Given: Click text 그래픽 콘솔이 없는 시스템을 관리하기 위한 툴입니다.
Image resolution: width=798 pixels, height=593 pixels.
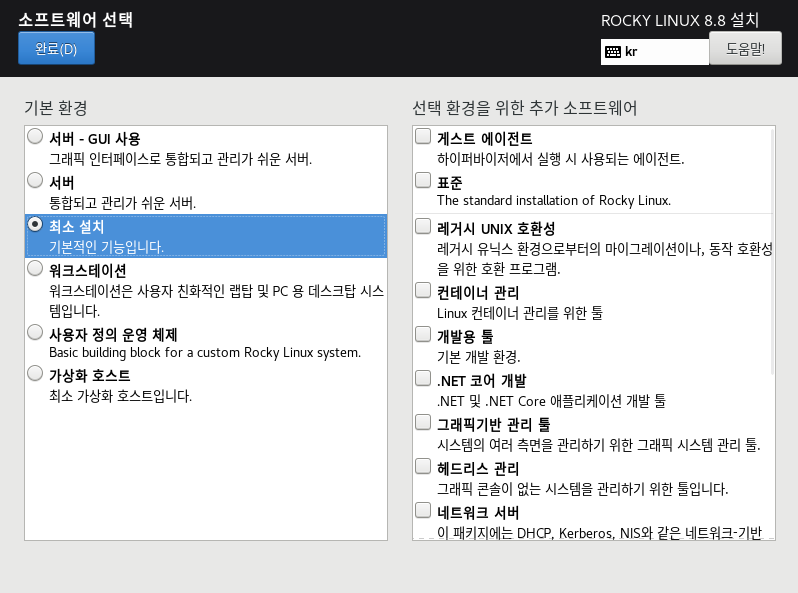Looking at the screenshot, I should point(583,489).
